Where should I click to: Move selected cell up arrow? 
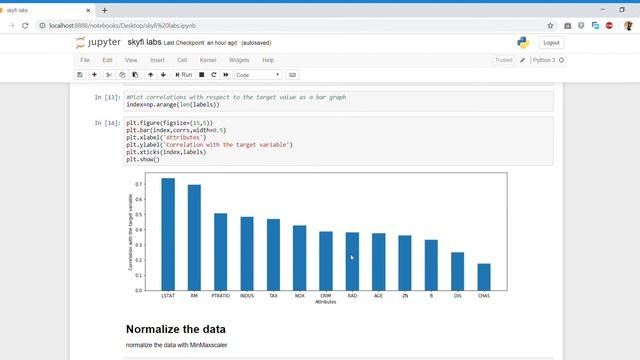pyautogui.click(x=151, y=75)
